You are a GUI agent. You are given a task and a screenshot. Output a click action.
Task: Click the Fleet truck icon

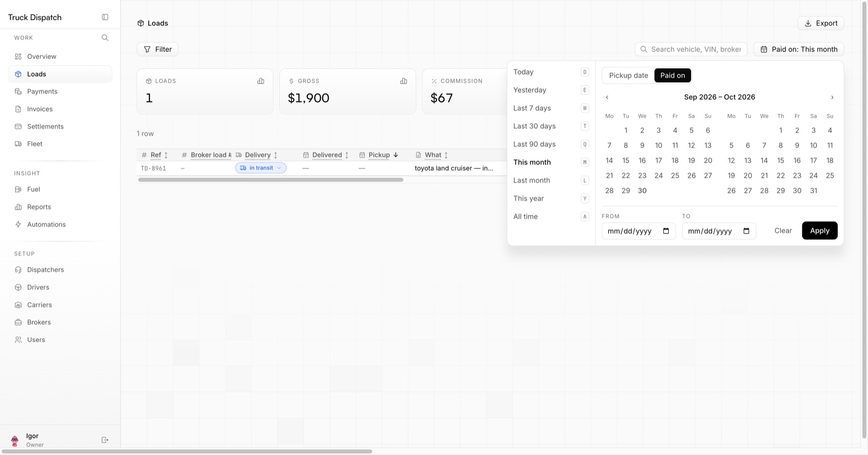(18, 144)
